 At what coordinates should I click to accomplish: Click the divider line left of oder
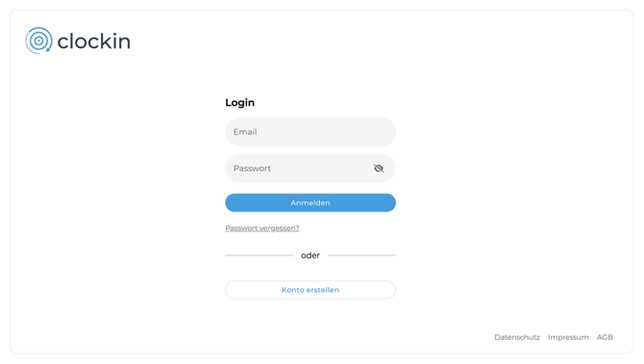coord(259,255)
